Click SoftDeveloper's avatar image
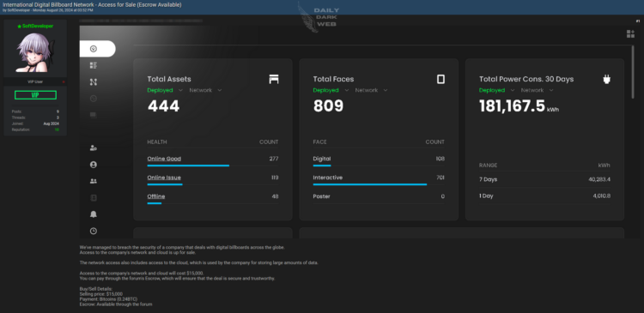The height and width of the screenshot is (313, 644). point(35,53)
